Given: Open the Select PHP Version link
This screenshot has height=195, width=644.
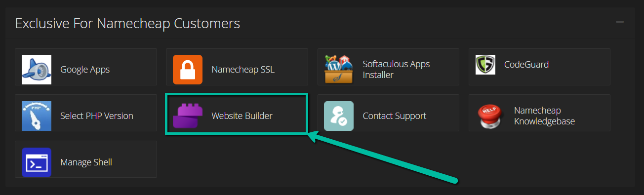Looking at the screenshot, I should (x=97, y=116).
